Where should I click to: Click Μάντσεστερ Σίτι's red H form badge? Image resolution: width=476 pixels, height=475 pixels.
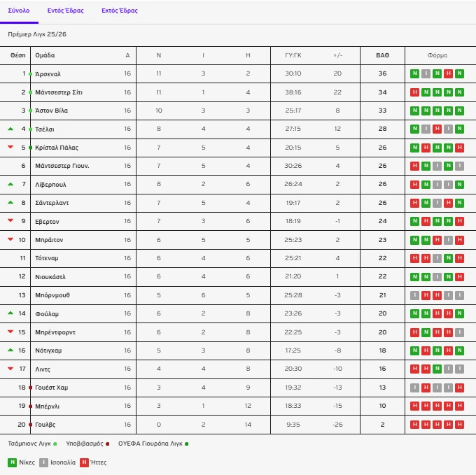tap(415, 92)
